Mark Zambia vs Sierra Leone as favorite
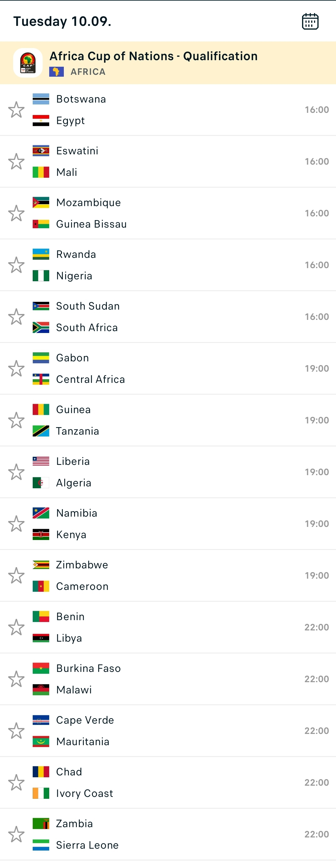The height and width of the screenshot is (868, 336). tap(16, 834)
